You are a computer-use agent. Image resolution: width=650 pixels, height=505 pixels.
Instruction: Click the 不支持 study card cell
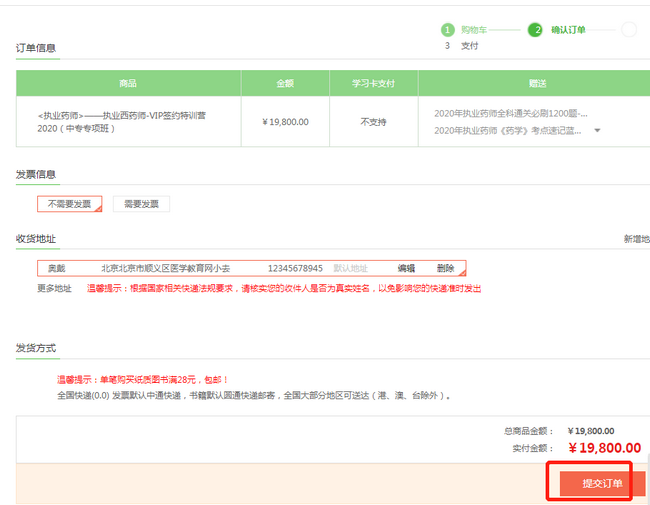(374, 122)
